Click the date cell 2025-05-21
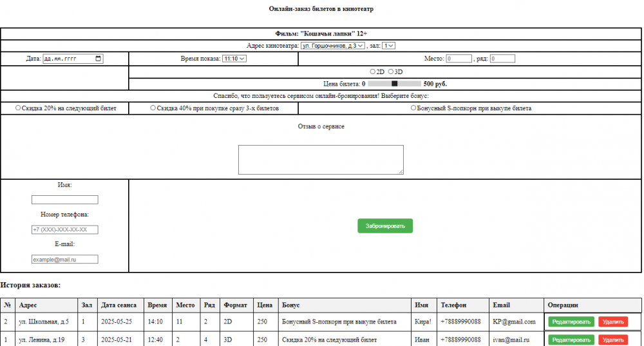644x346 pixels. click(x=121, y=340)
